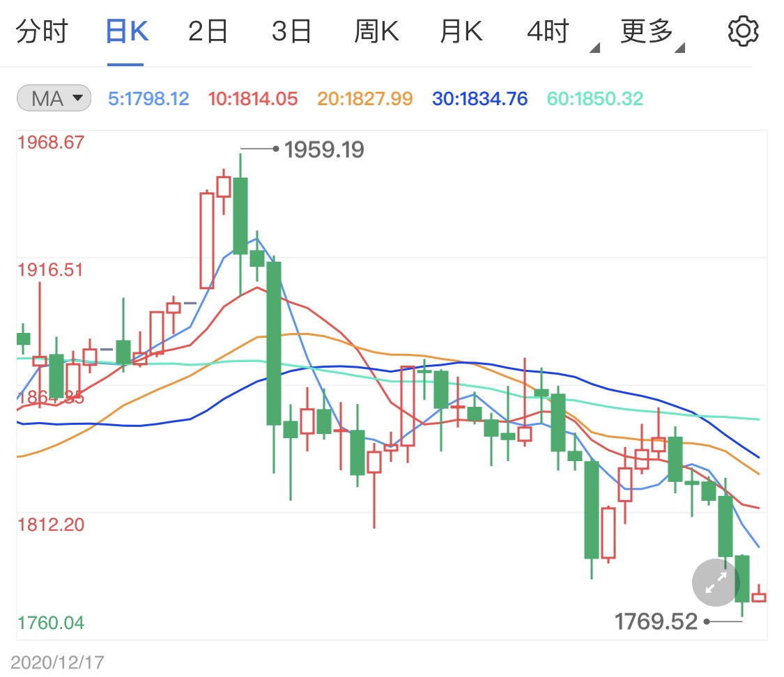The width and height of the screenshot is (784, 677).
Task: Open the chart settings gear icon
Action: [x=742, y=31]
